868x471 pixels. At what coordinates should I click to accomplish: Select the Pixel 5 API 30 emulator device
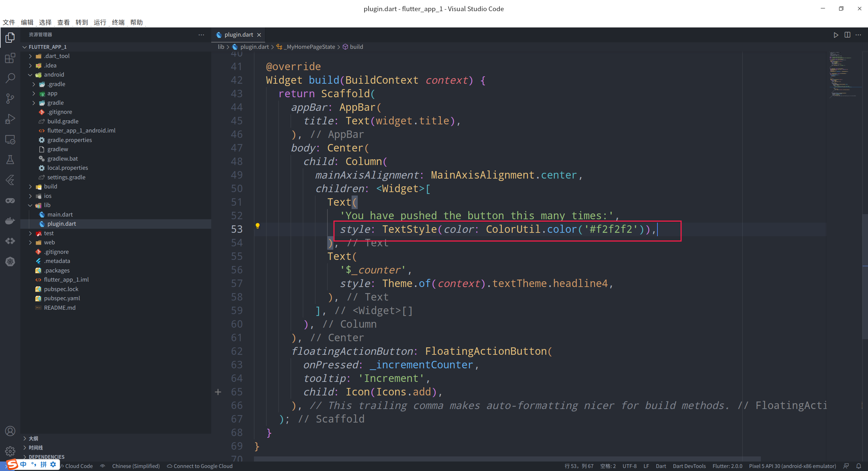pos(792,466)
